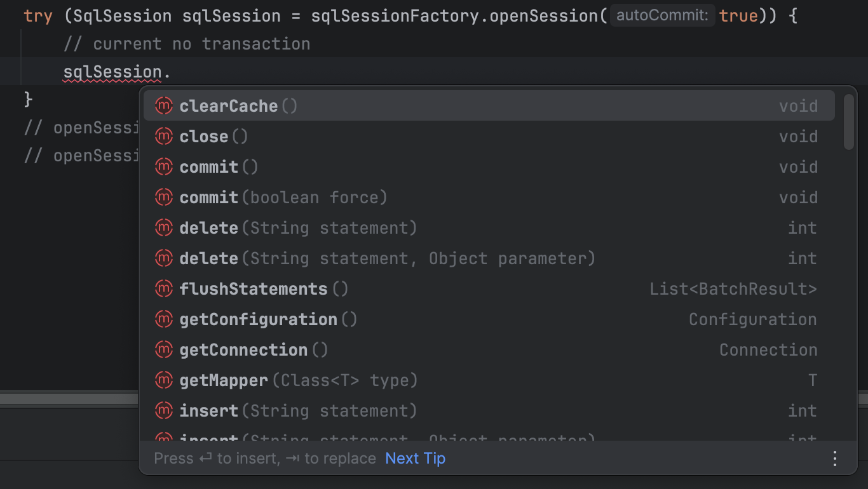This screenshot has width=868, height=489.
Task: Click the method icon beside getMapper
Action: point(164,380)
